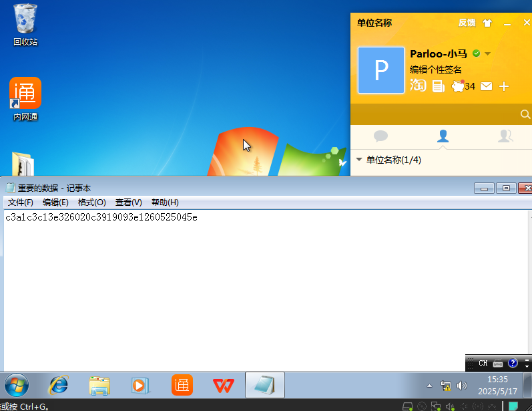
Task: Open the 文件(F) menu in Notepad
Action: coord(20,202)
